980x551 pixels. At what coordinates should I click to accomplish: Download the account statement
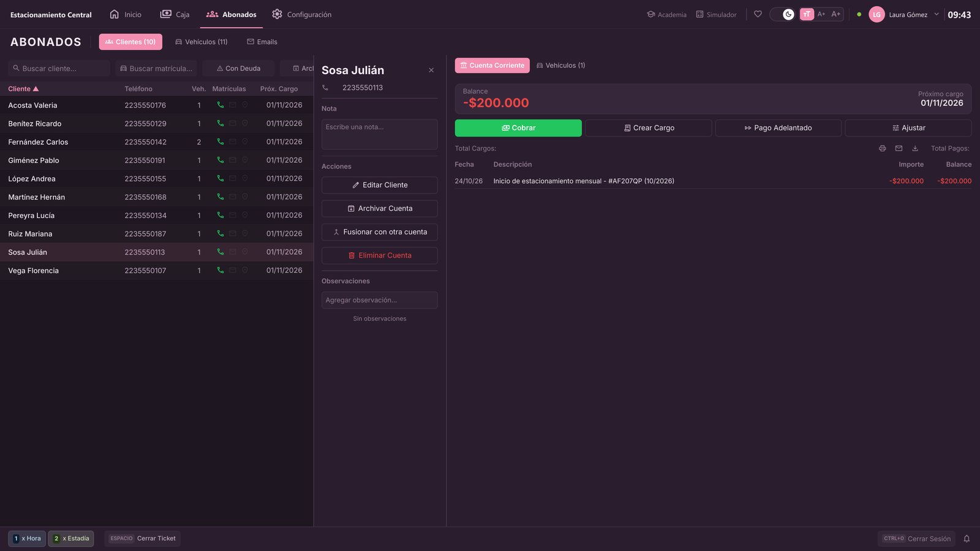[x=915, y=148]
